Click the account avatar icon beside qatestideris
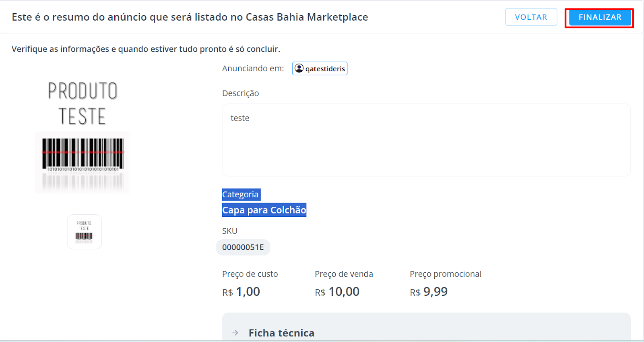 click(299, 68)
